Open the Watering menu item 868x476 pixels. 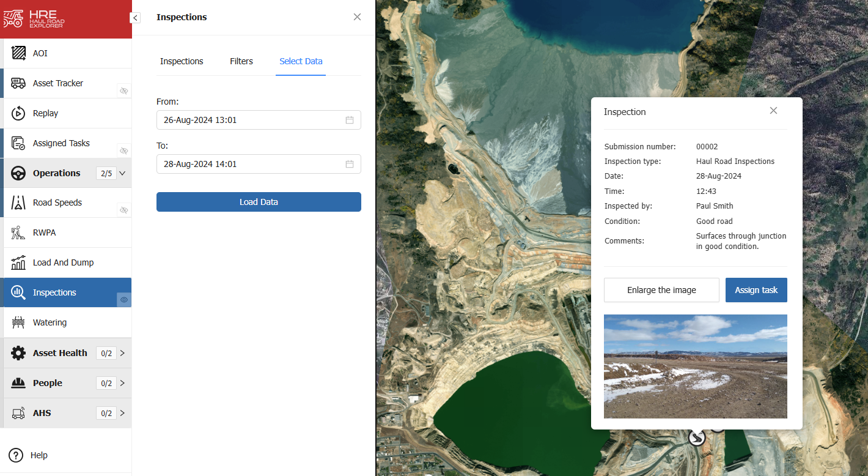pos(67,322)
